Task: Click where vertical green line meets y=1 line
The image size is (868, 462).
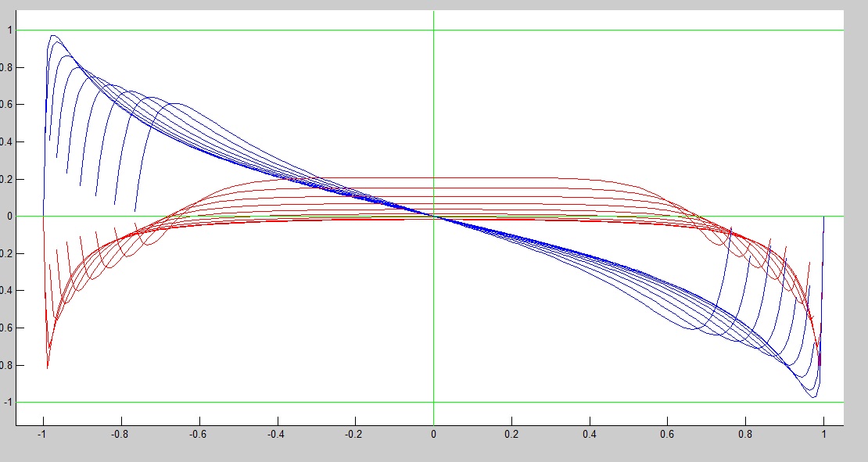Action: click(x=433, y=30)
